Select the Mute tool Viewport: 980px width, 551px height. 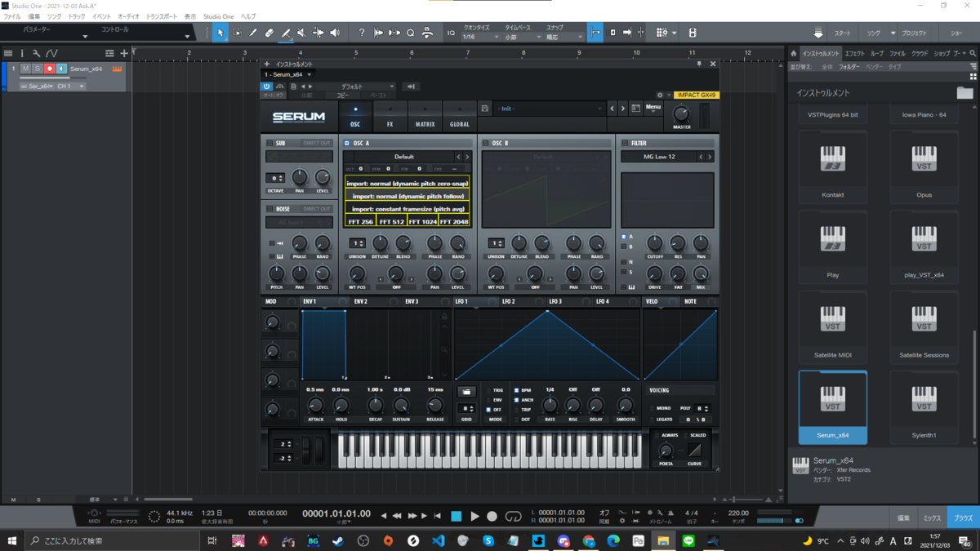pyautogui.click(x=302, y=33)
